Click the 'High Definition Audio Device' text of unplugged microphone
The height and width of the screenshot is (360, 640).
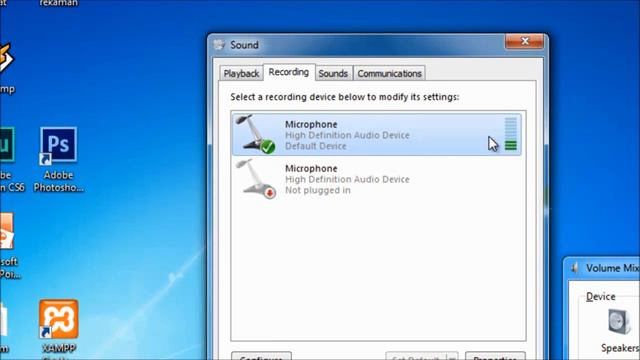click(x=347, y=179)
